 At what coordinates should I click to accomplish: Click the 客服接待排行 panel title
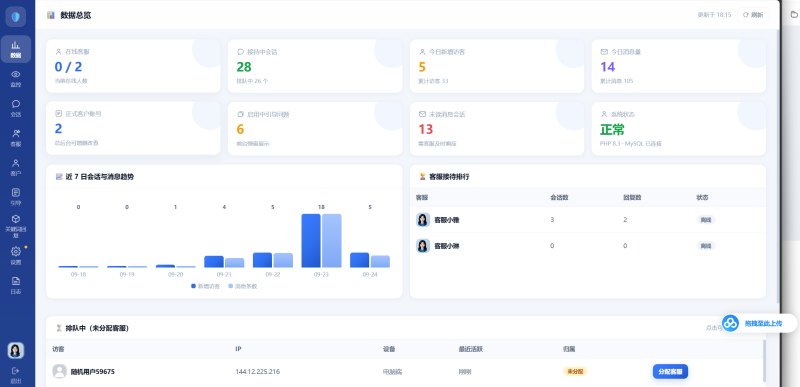click(449, 177)
